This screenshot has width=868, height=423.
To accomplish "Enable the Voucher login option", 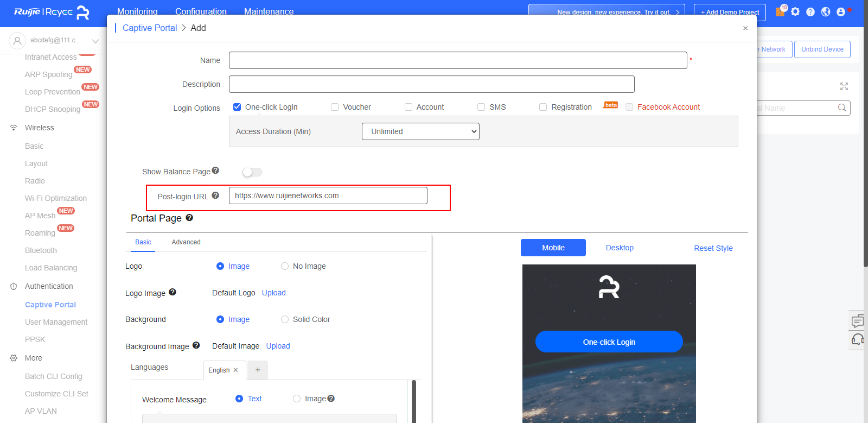I will [x=335, y=107].
